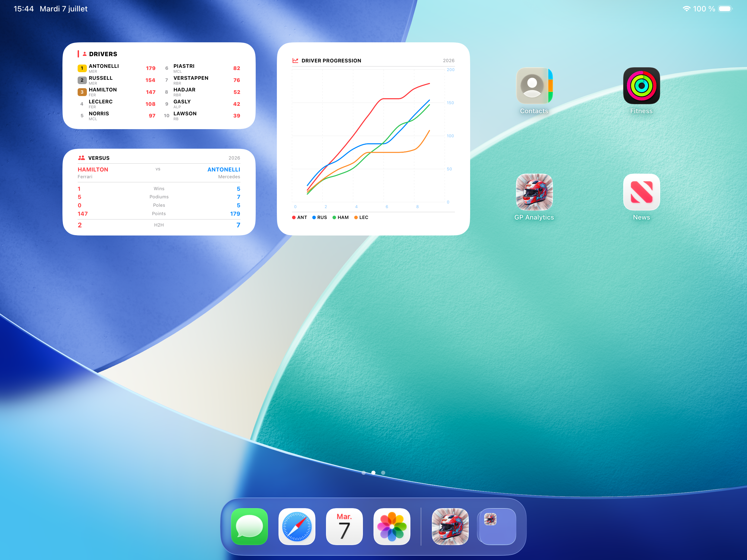
Task: Tap the 15:44 clock in status bar
Action: pyautogui.click(x=24, y=9)
